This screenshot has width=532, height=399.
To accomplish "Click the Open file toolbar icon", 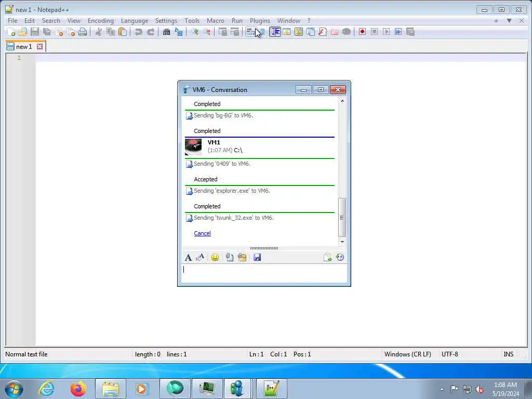I will (x=23, y=32).
